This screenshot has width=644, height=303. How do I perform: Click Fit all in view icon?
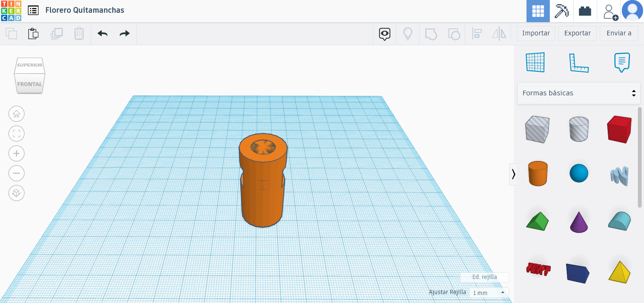(x=17, y=134)
